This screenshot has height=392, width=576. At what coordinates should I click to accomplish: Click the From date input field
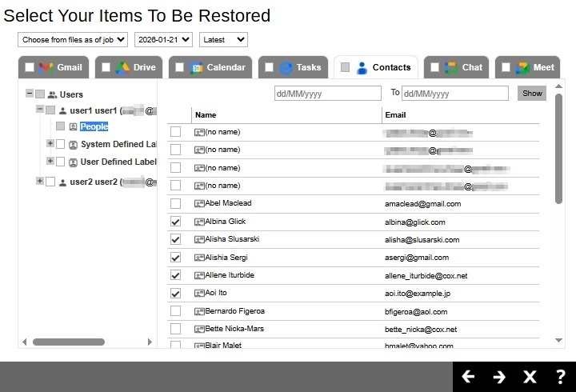click(327, 94)
